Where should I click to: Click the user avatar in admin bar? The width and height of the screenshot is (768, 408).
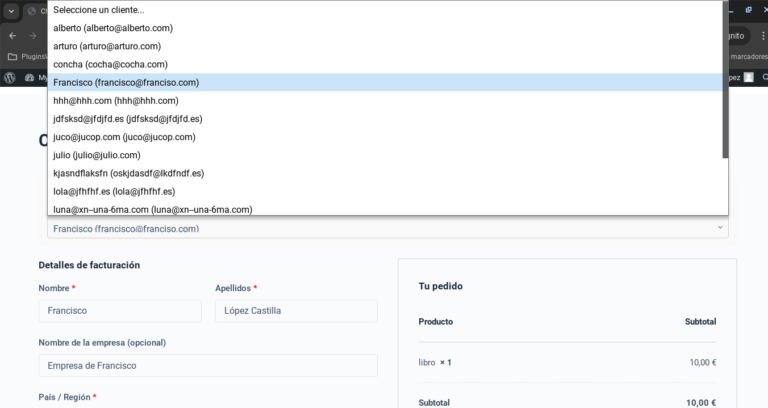(x=748, y=77)
